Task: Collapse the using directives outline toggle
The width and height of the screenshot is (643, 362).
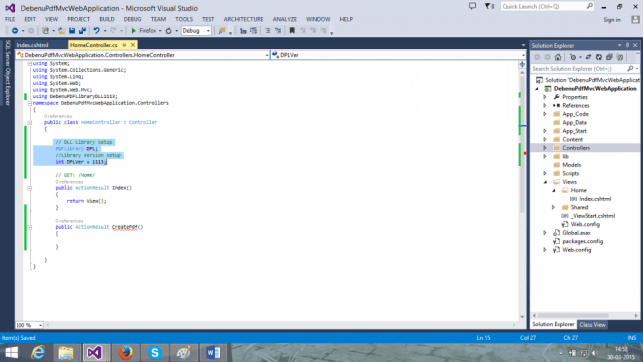Action: [30, 64]
